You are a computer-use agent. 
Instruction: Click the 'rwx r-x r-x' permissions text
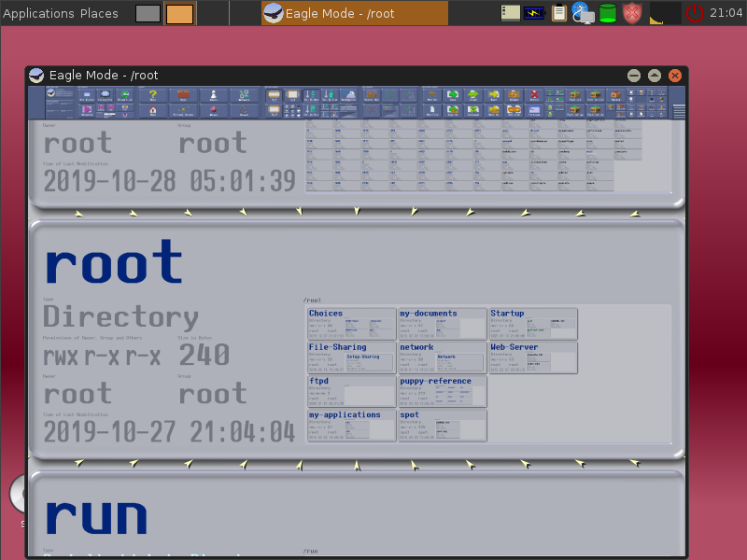tap(102, 357)
